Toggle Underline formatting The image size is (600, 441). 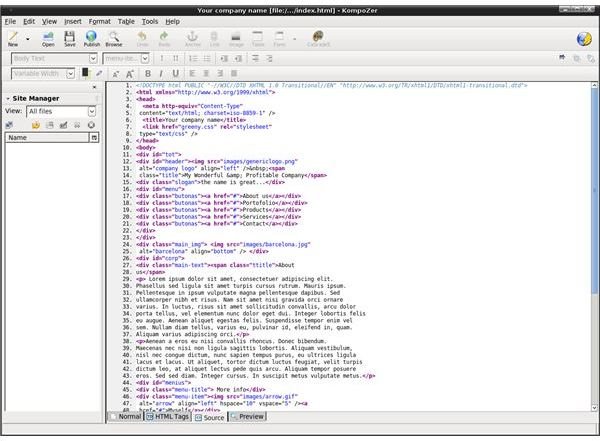pyautogui.click(x=176, y=74)
